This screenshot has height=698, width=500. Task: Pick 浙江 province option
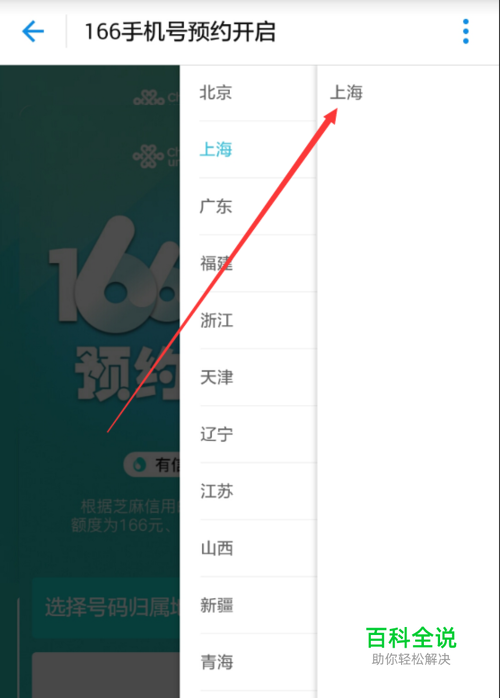point(248,320)
